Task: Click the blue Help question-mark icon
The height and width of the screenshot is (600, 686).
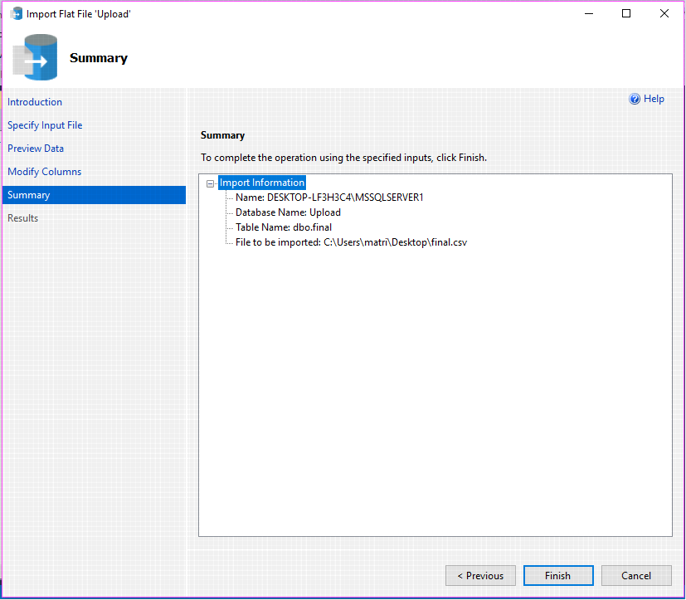Action: [x=634, y=99]
